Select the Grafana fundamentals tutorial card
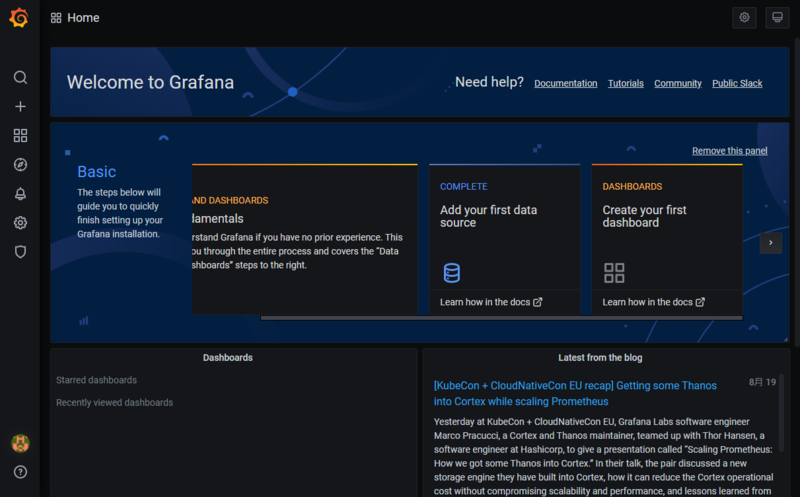This screenshot has height=497, width=800. pyautogui.click(x=305, y=239)
